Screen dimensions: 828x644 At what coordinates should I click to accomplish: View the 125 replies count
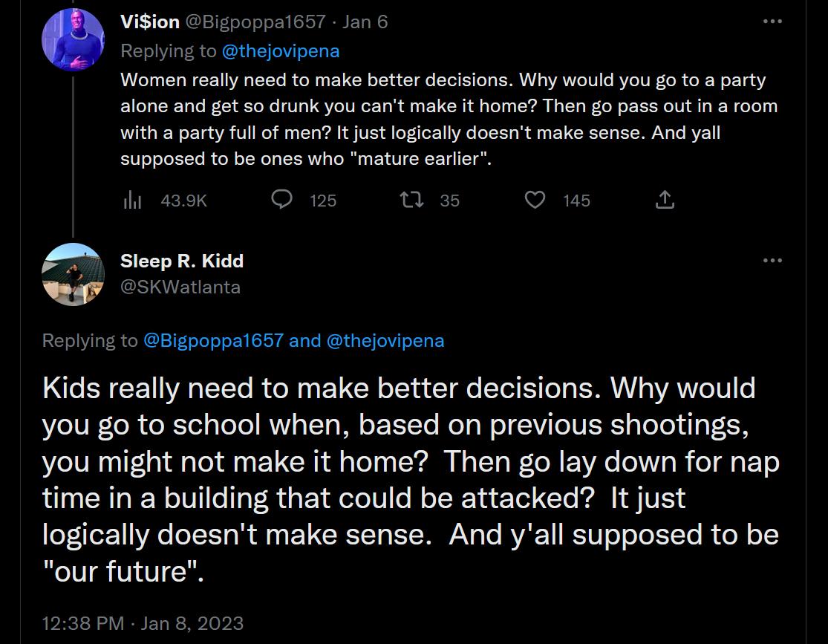pos(323,201)
